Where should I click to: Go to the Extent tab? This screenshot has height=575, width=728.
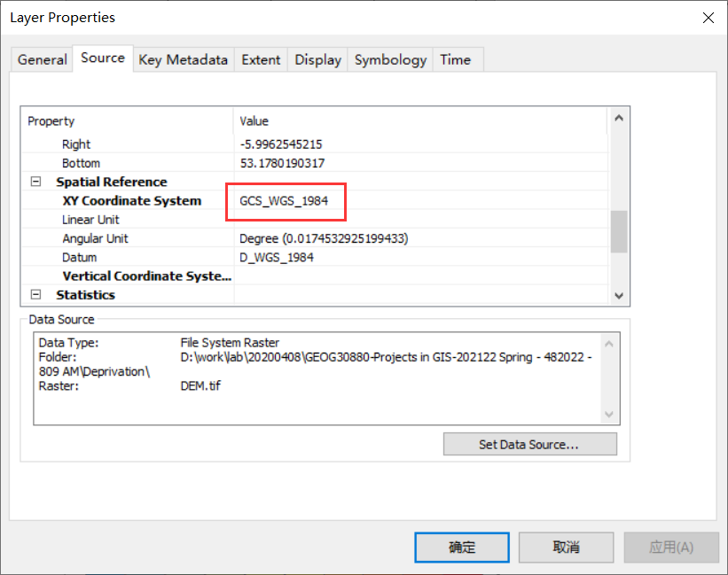[261, 59]
